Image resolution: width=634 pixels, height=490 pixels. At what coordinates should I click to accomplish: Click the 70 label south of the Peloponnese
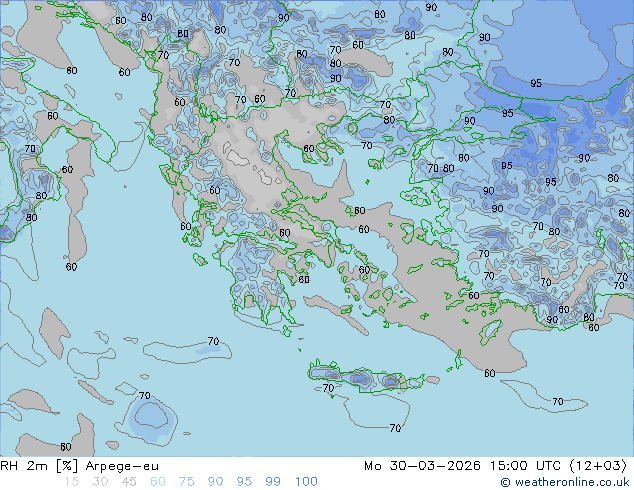click(213, 341)
